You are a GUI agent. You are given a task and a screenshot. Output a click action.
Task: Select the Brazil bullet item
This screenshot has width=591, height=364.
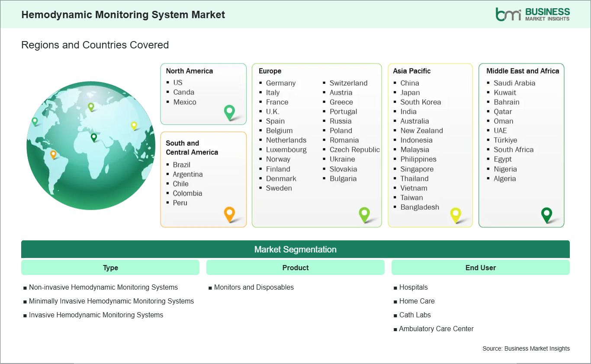click(181, 165)
